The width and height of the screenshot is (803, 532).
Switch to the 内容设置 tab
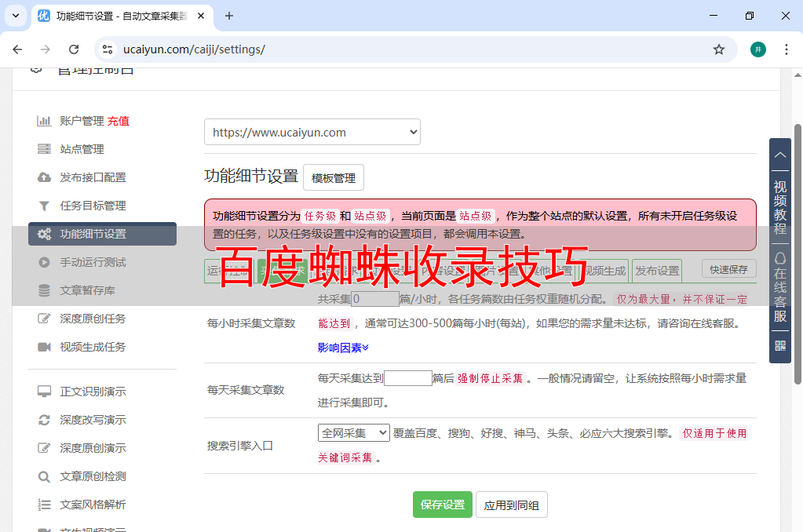pos(443,271)
